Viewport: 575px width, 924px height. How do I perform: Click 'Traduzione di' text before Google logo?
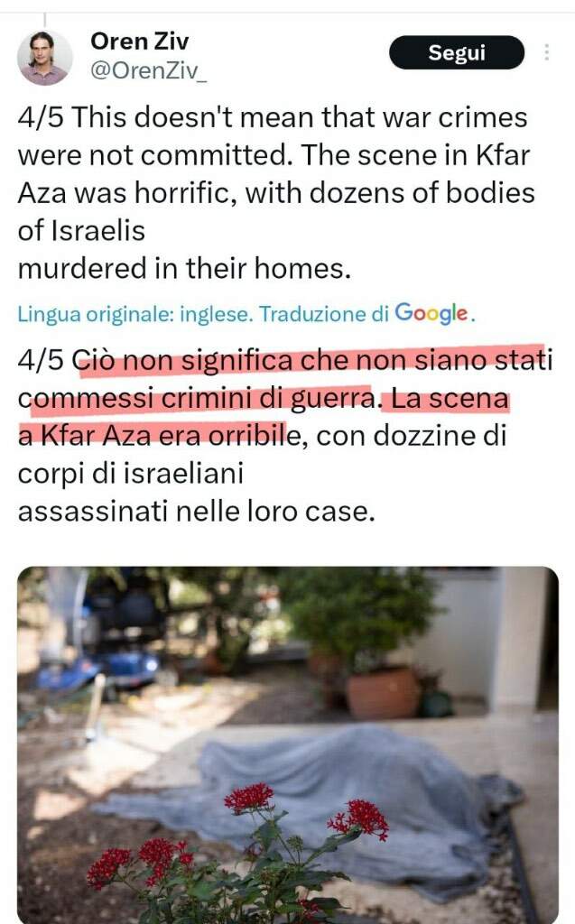tap(324, 314)
